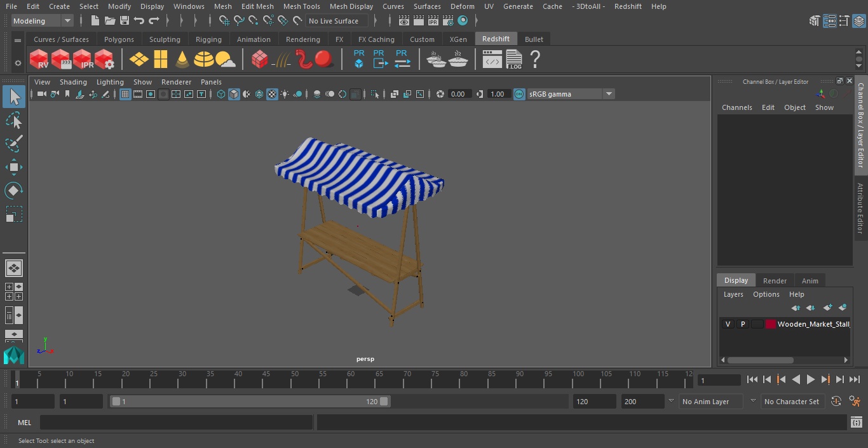Open shelf options gear menu
Screen dimensions: 868x448
point(18,63)
